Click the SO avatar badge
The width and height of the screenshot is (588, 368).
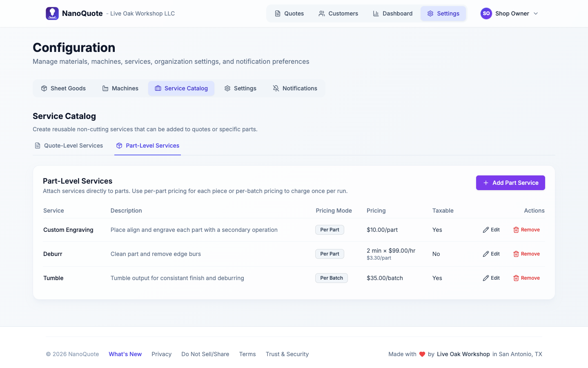point(486,13)
